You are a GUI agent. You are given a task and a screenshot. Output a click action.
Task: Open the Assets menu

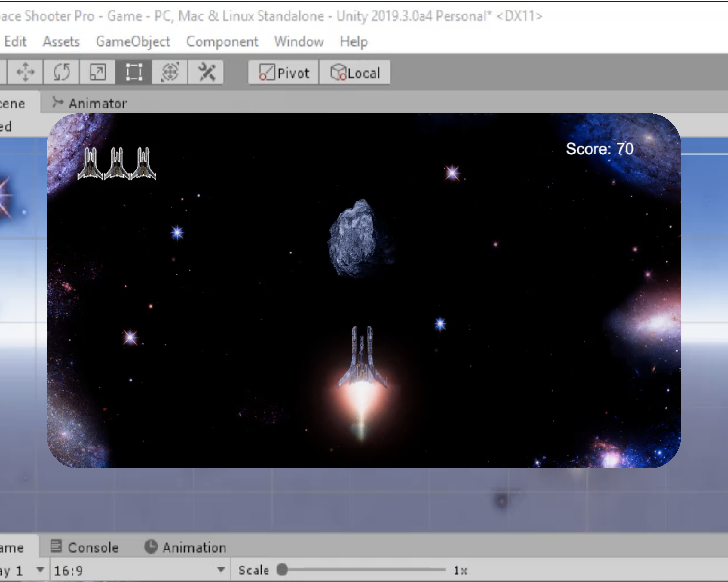click(x=61, y=42)
